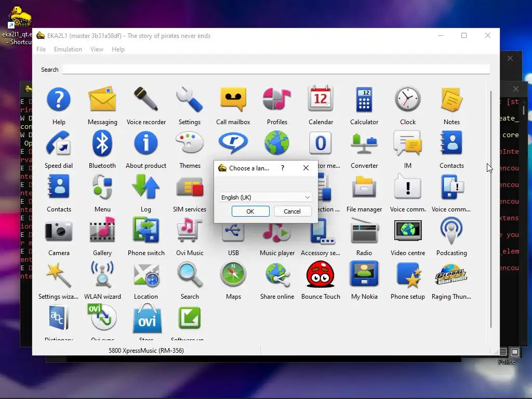532x399 pixels.
Task: Launch the Share online app
Action: pyautogui.click(x=277, y=274)
